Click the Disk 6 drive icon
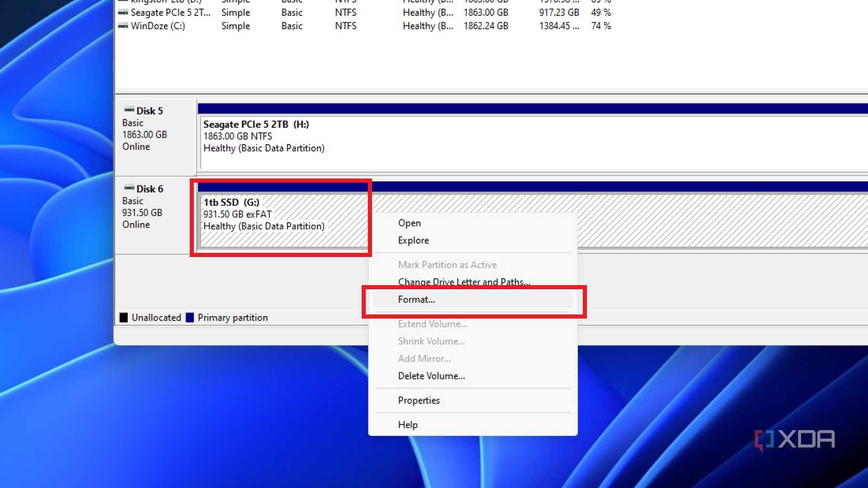Image resolution: width=868 pixels, height=488 pixels. pyautogui.click(x=129, y=188)
